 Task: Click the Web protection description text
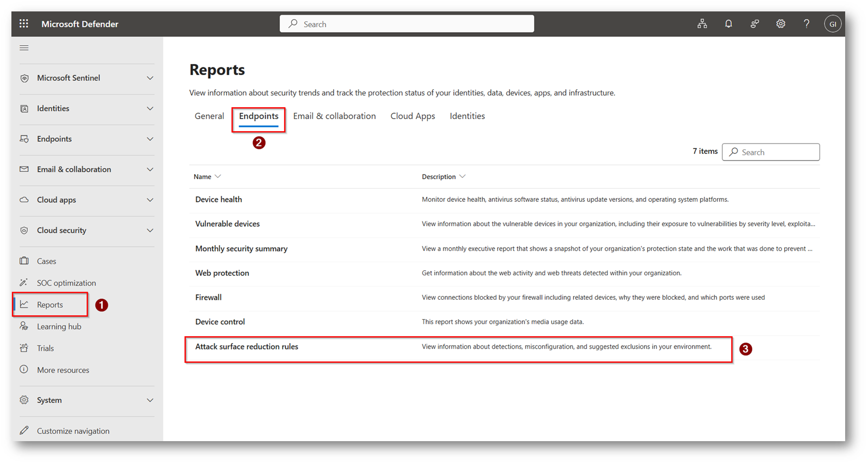tap(552, 273)
